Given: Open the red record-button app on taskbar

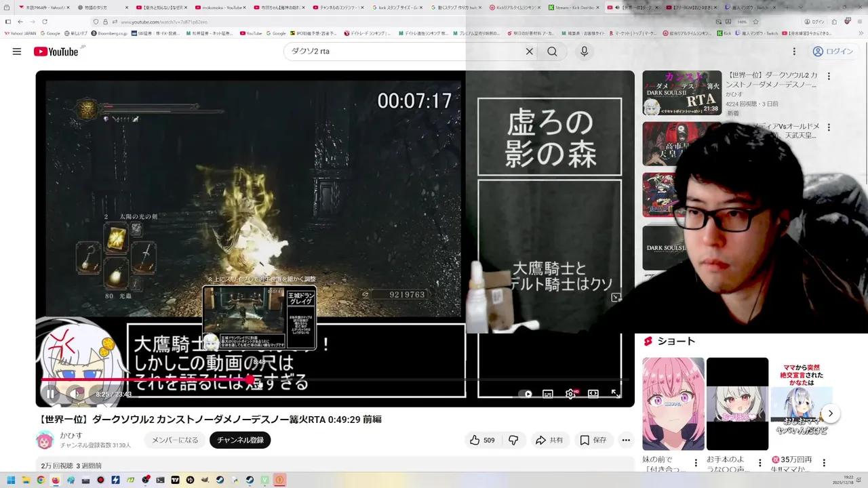Looking at the screenshot, I should [100, 480].
